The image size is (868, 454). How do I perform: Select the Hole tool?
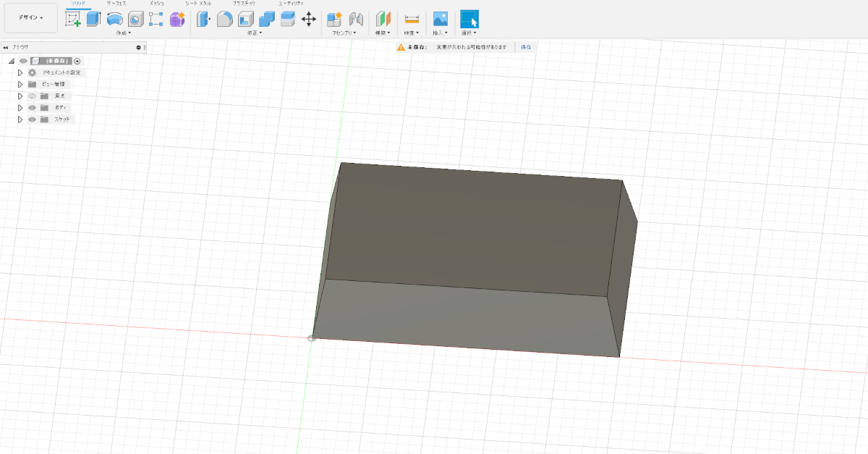(135, 19)
